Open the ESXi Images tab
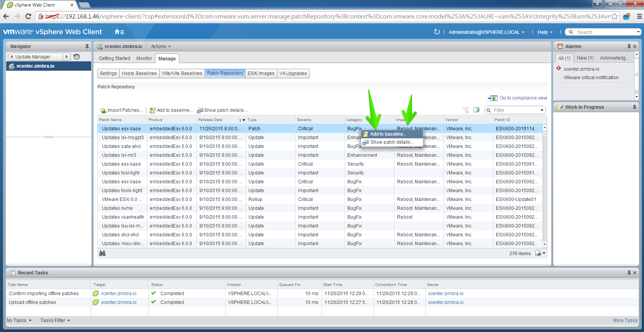This screenshot has width=644, height=332. point(261,73)
